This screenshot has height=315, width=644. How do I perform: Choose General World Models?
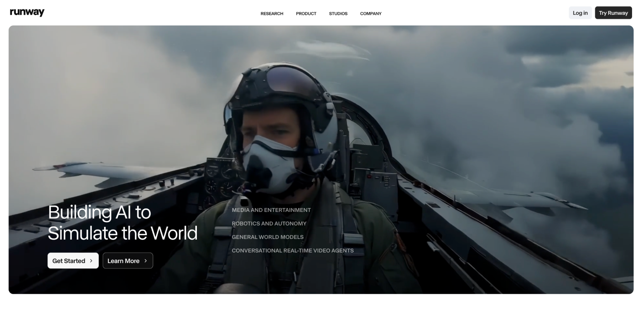(267, 237)
